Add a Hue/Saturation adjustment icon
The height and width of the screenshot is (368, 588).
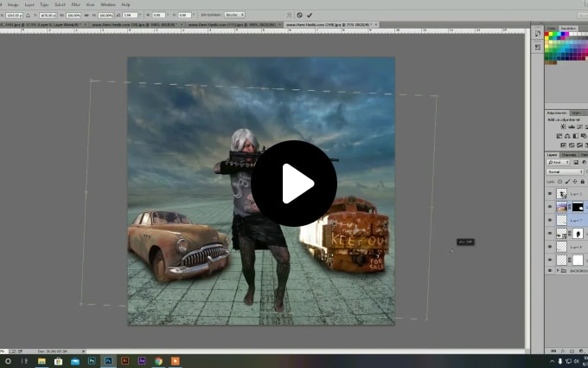tap(559, 136)
